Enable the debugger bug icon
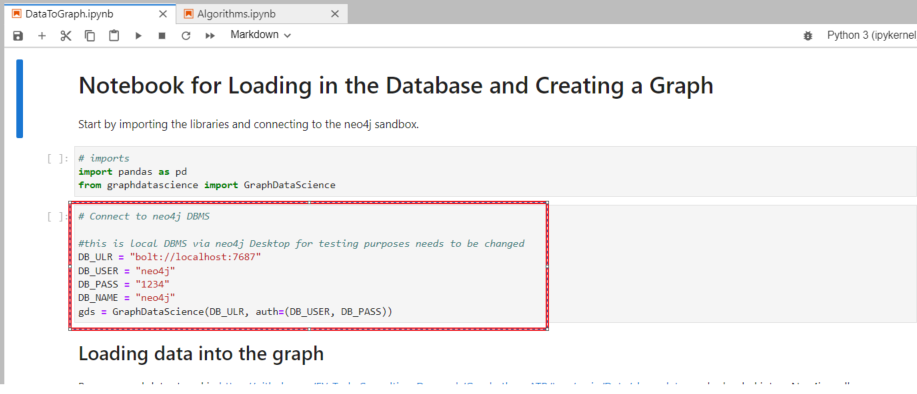Screen dimensions: 917x394 (808, 36)
